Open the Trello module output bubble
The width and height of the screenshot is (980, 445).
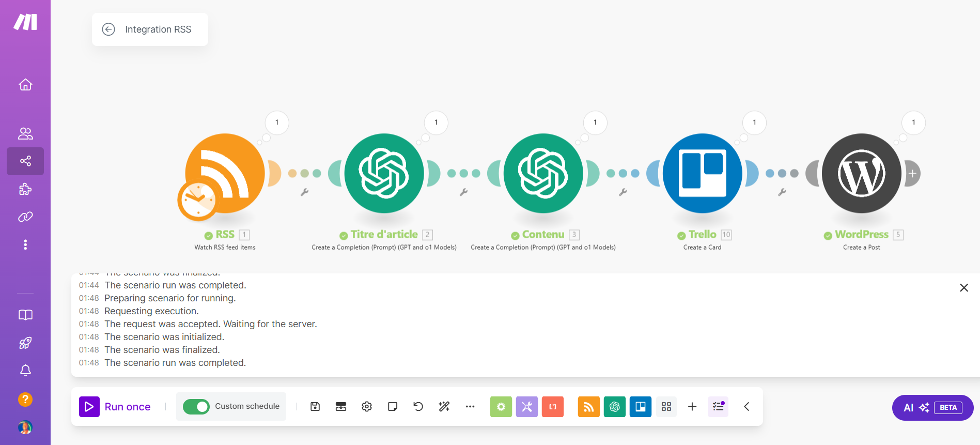[x=754, y=122]
